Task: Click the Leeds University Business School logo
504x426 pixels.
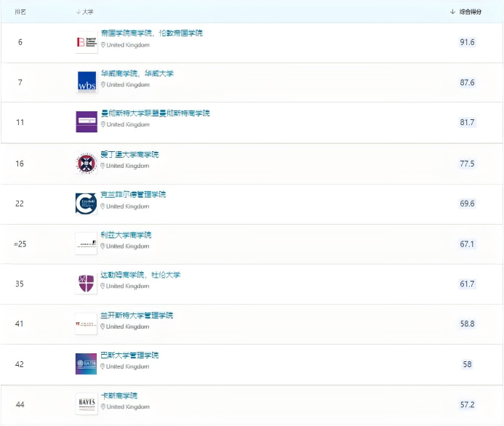Action: (86, 244)
